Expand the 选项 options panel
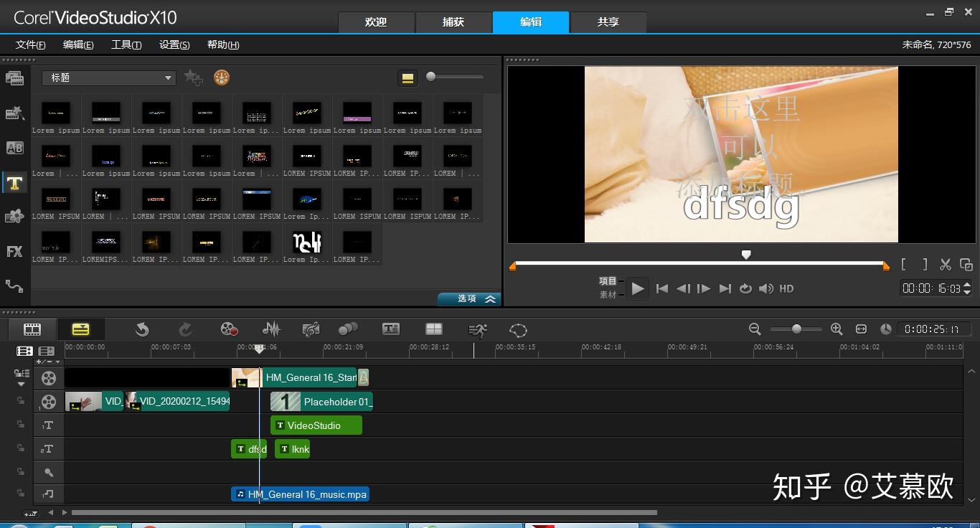The image size is (980, 528). click(469, 298)
